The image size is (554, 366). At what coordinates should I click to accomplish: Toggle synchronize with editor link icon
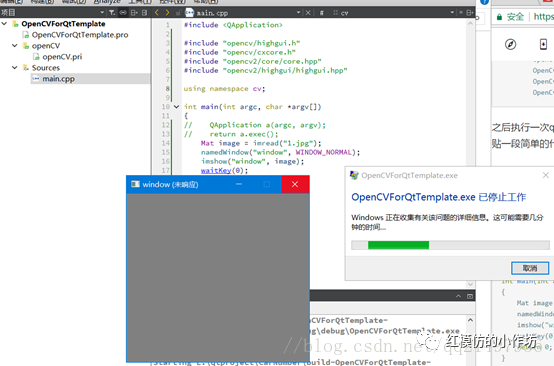pos(123,13)
